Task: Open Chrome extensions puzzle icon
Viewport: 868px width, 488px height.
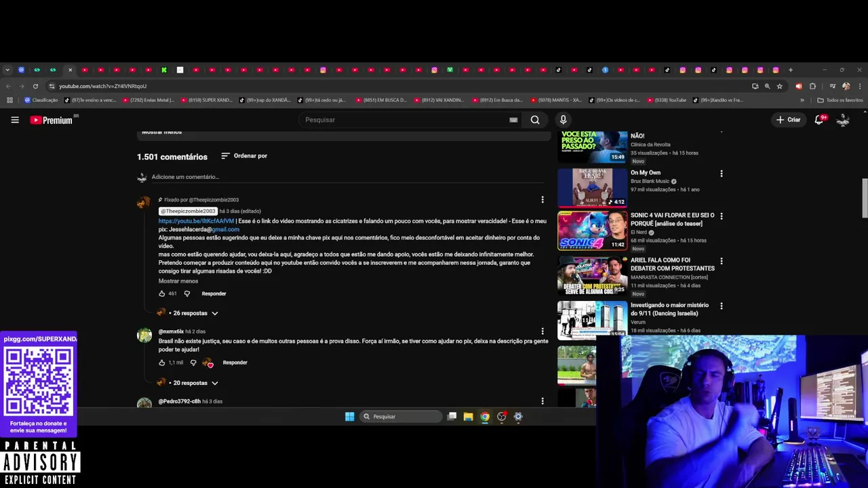Action: tap(812, 86)
